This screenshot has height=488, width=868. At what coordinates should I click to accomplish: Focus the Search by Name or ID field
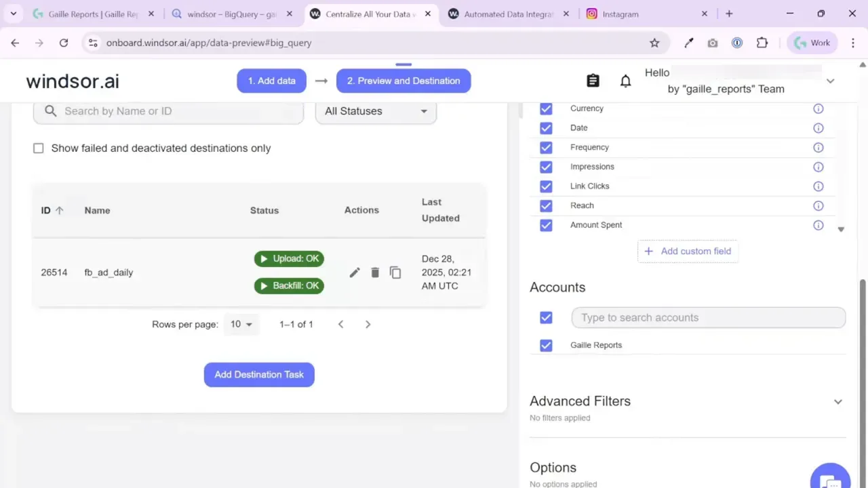point(168,111)
